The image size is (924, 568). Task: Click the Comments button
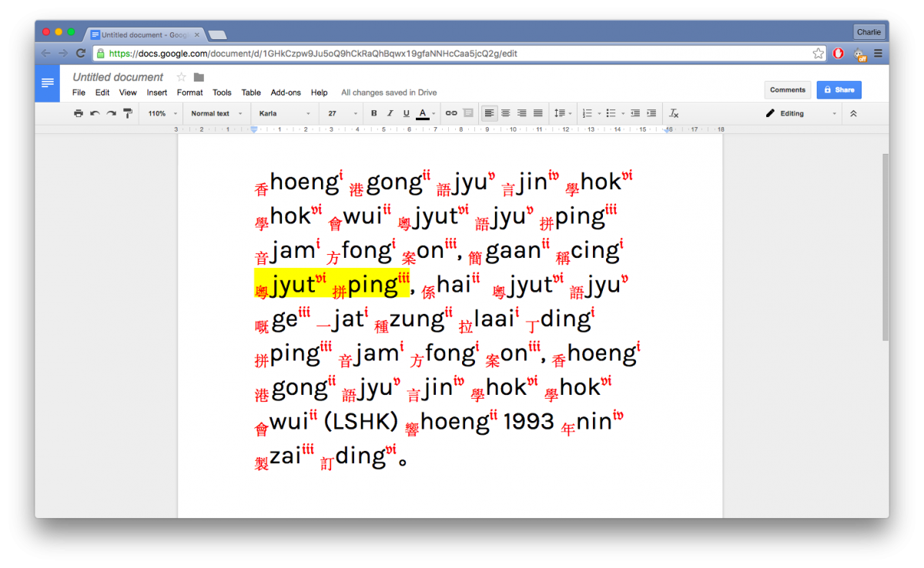point(788,90)
